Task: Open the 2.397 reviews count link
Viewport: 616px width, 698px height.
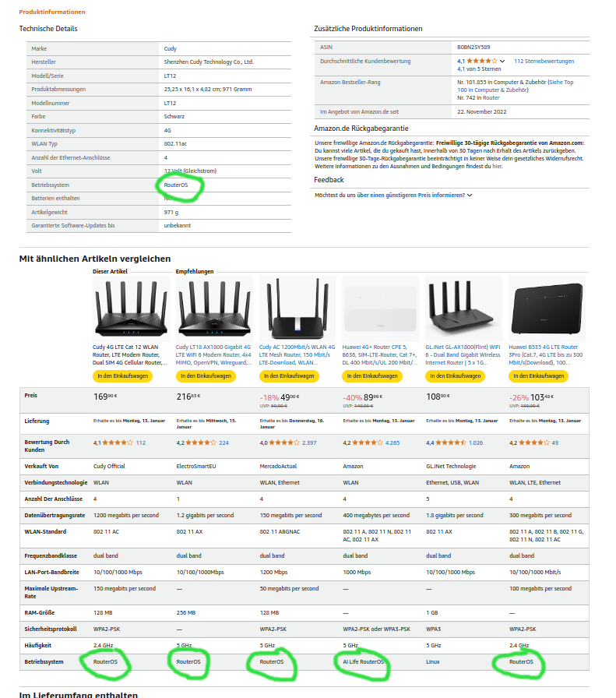Action: tap(309, 443)
